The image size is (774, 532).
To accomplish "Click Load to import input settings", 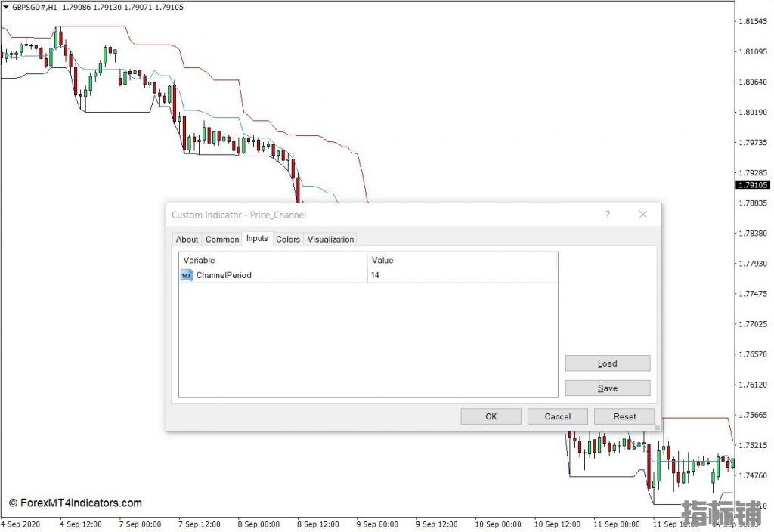I will click(x=608, y=363).
